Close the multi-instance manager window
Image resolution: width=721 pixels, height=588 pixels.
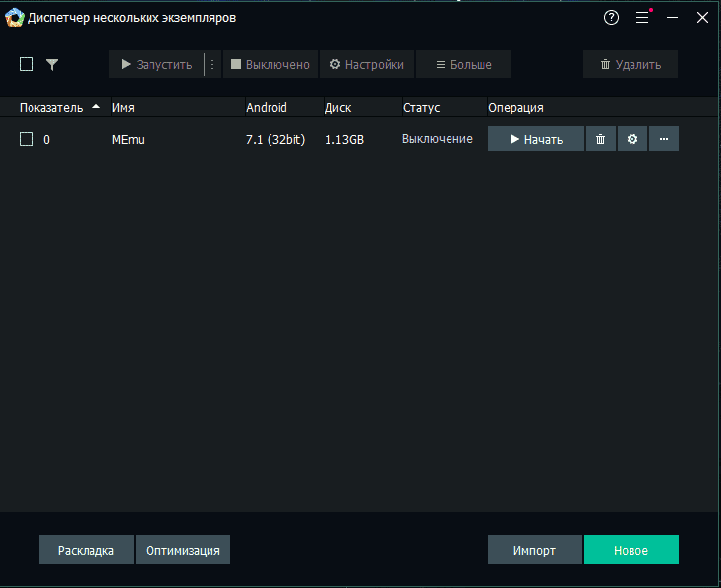tap(702, 18)
